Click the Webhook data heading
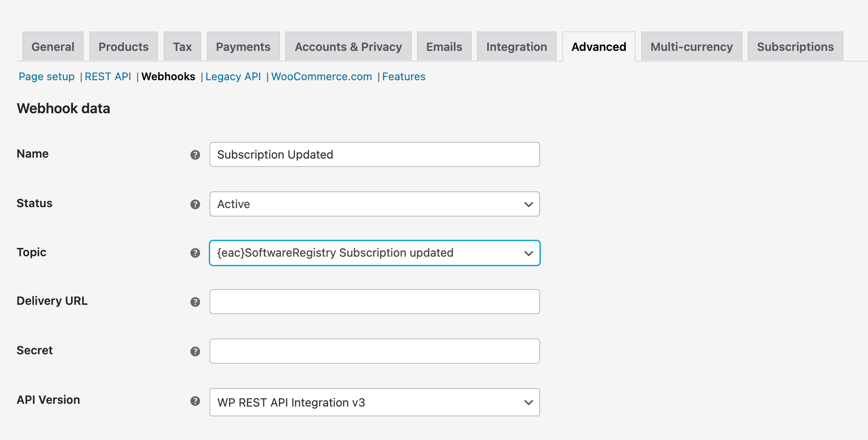 (x=63, y=109)
